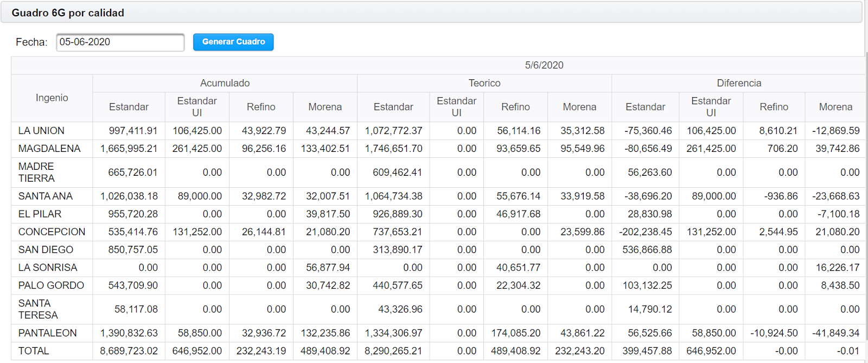
Task: Select the SANTA ANA row label
Action: (x=46, y=196)
